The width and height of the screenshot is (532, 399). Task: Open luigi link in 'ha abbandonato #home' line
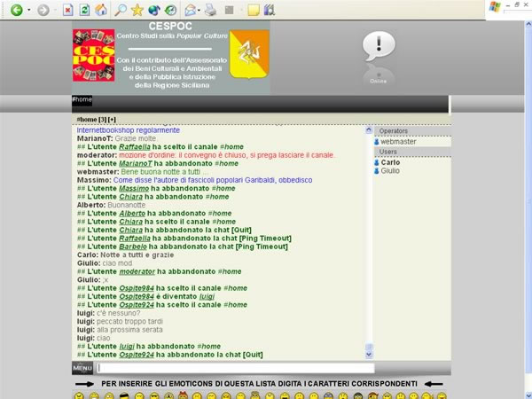(x=127, y=347)
